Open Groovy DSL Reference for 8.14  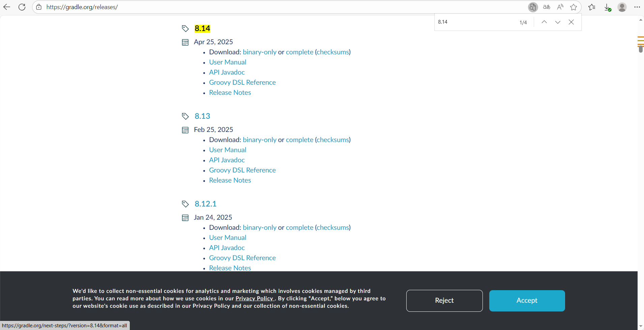(x=242, y=82)
